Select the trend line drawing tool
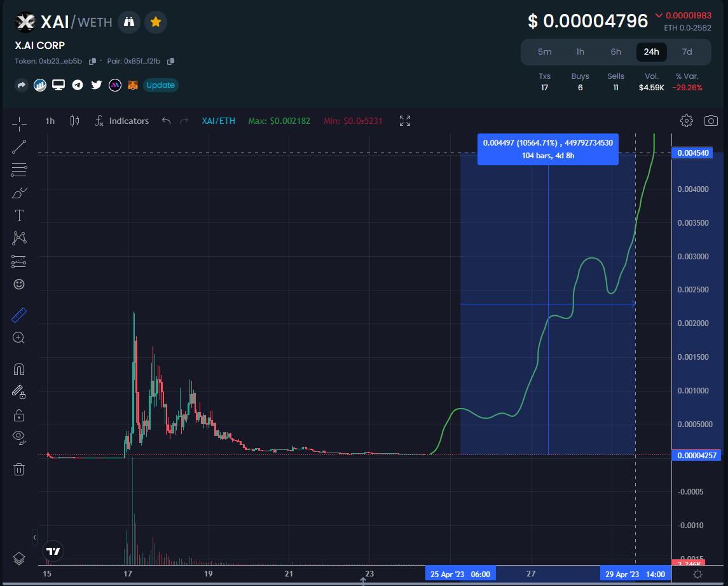 [19, 147]
